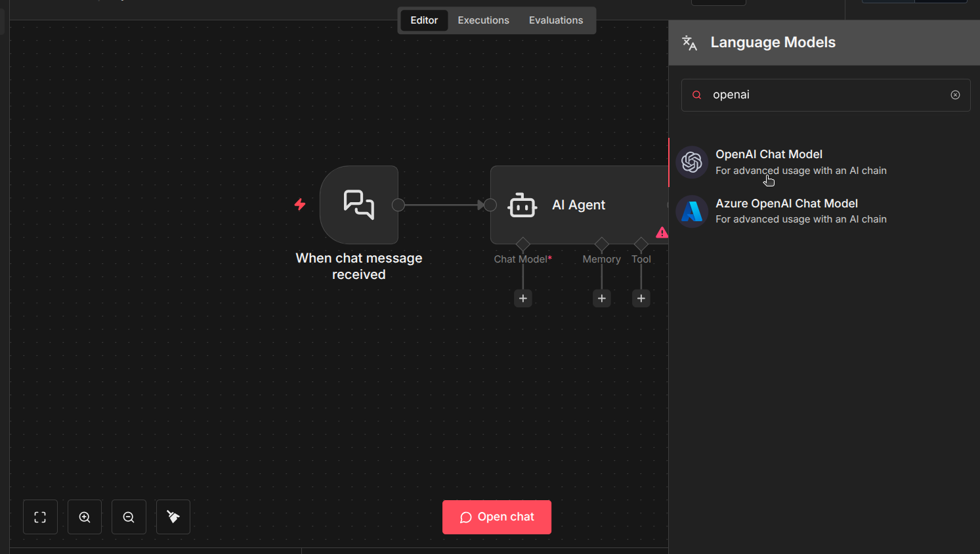This screenshot has width=980, height=554.
Task: Zoom in on the workflow canvas
Action: point(85,517)
